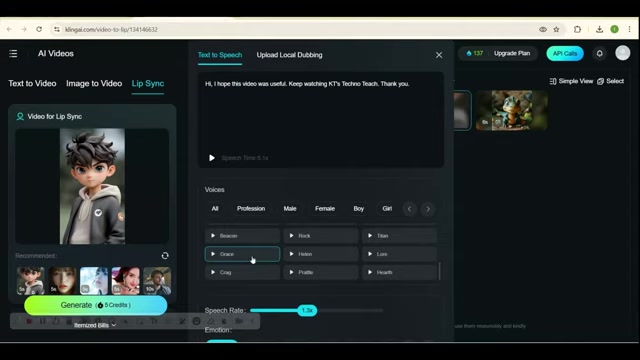Select the Grace voice option
This screenshot has height=360, width=640.
tap(242, 254)
